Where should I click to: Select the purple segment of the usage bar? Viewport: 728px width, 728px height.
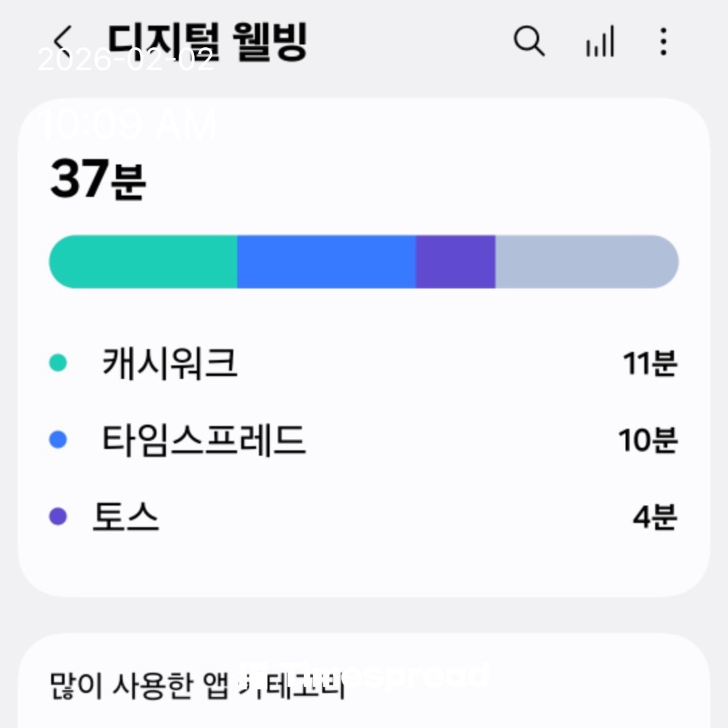pos(456,262)
